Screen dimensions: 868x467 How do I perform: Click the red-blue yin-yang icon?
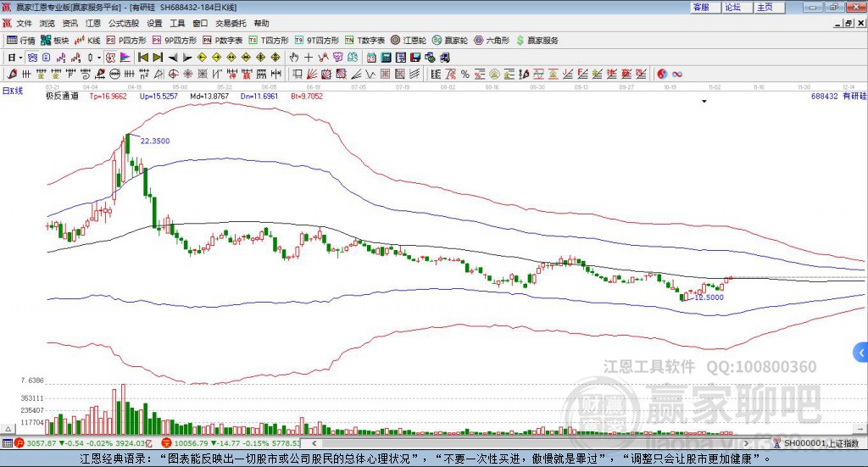[662, 74]
